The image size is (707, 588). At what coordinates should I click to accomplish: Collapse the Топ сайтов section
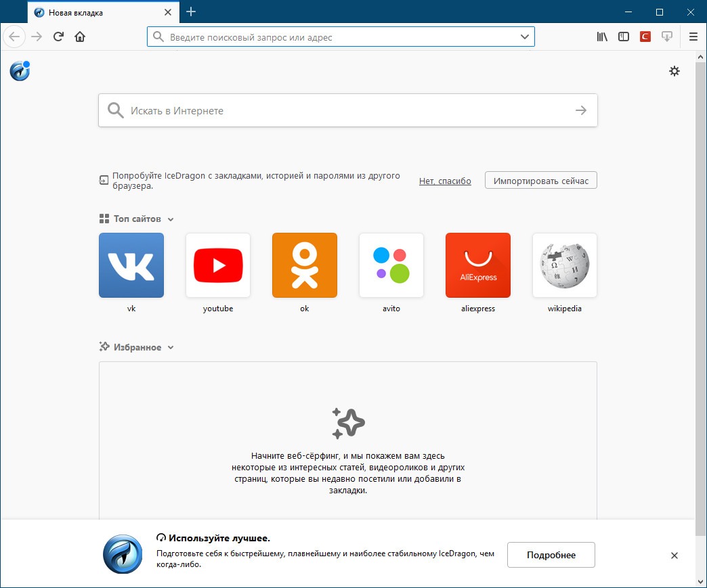(x=171, y=219)
